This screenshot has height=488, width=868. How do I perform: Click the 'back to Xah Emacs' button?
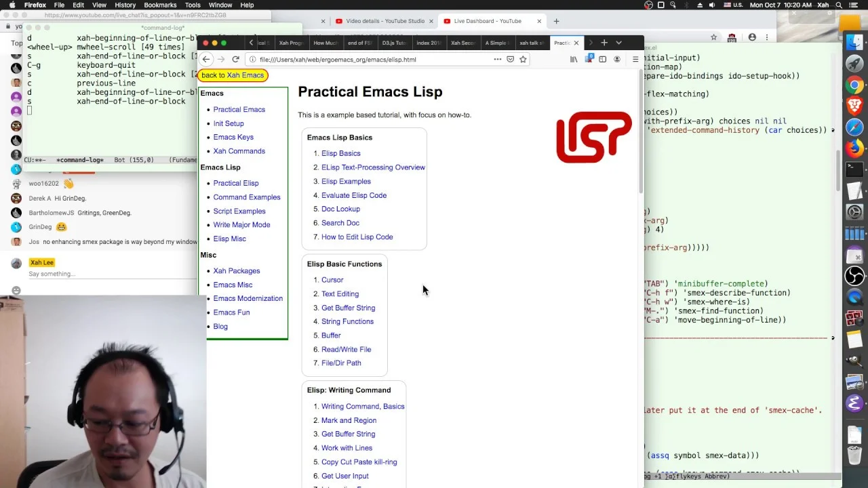[x=233, y=75]
